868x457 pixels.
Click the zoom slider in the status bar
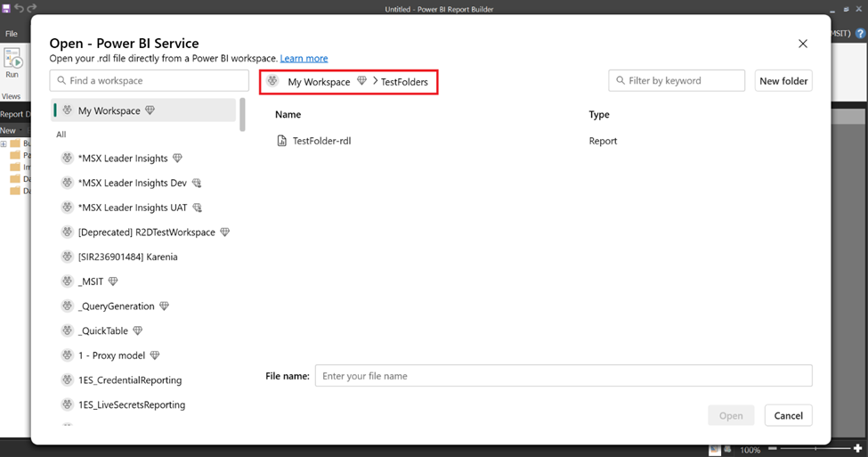point(815,448)
